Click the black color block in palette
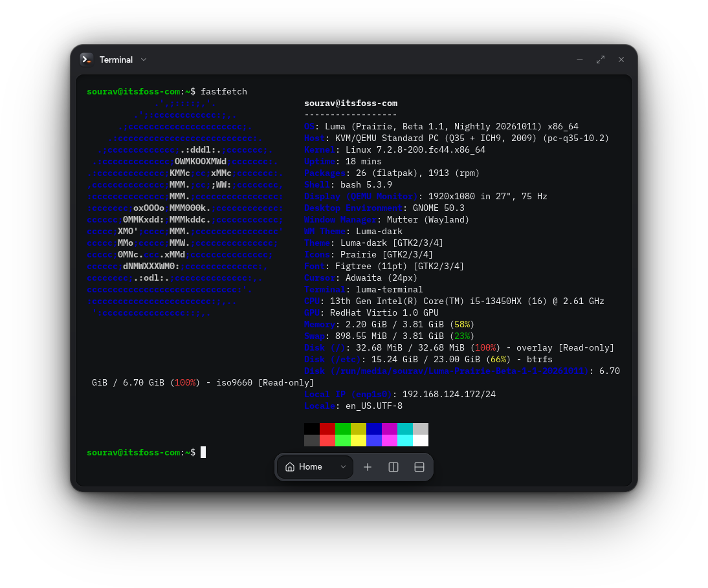 pyautogui.click(x=312, y=429)
